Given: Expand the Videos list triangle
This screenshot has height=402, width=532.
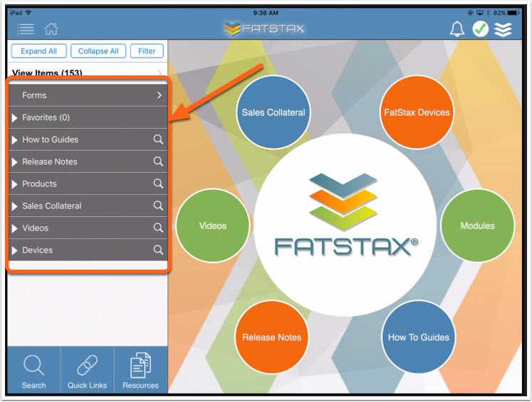Looking at the screenshot, I should tap(14, 228).
